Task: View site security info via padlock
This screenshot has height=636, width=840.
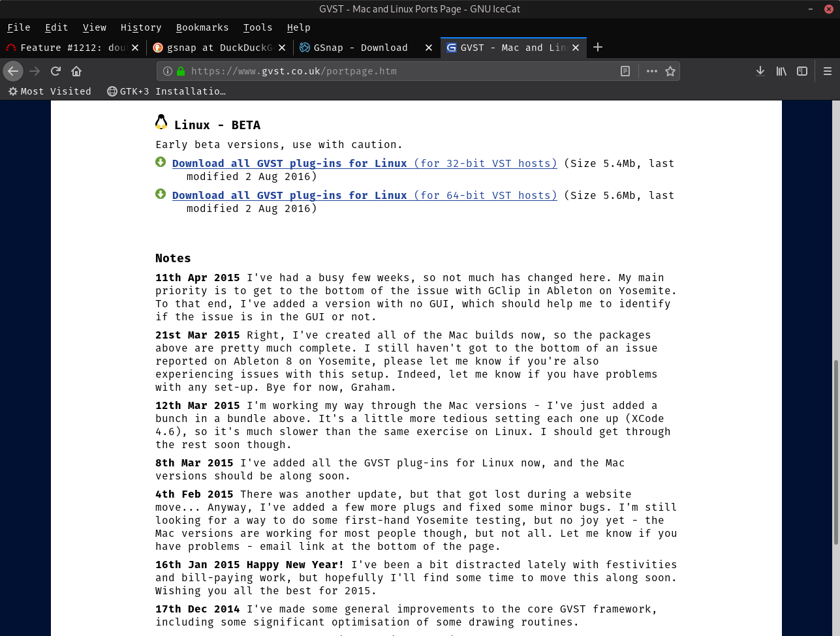Action: (x=180, y=71)
